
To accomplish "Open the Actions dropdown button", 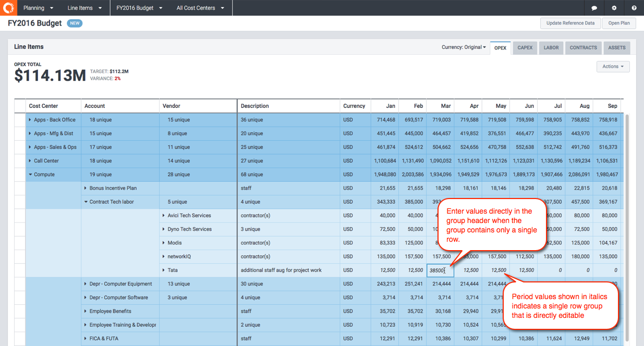I will [613, 67].
